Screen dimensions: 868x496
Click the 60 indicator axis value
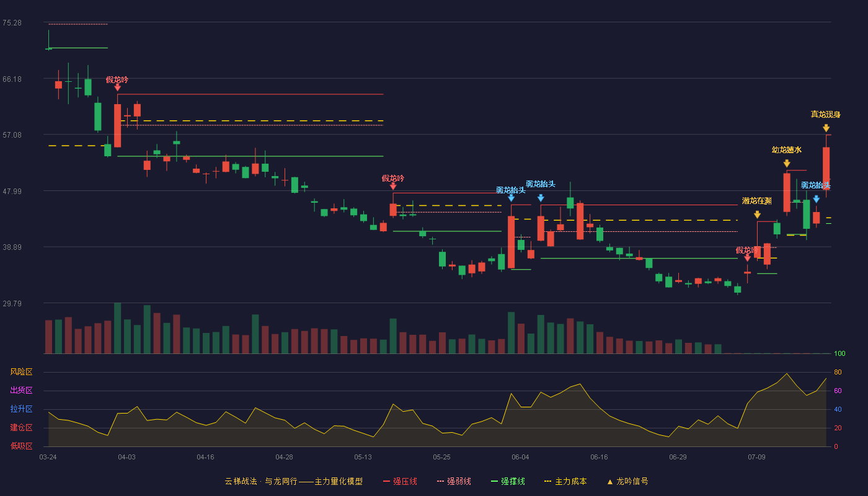pos(838,391)
